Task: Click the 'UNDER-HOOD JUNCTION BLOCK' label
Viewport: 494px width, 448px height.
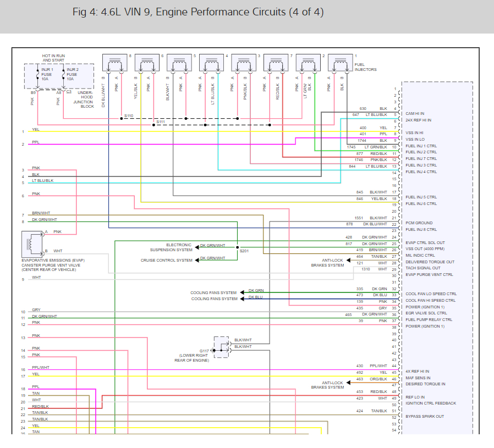Action: (84, 99)
